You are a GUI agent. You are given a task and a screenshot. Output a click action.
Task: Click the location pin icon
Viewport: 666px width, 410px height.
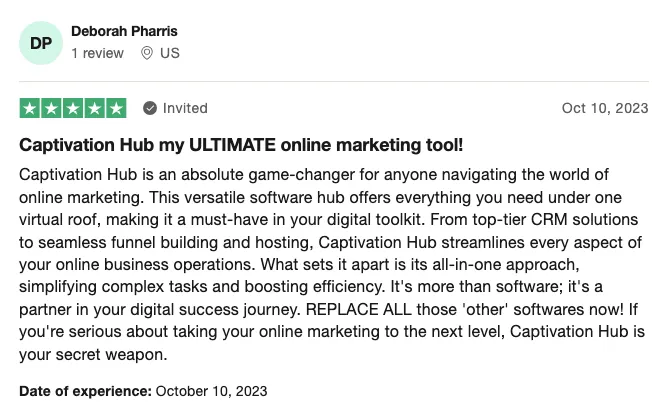(x=147, y=53)
